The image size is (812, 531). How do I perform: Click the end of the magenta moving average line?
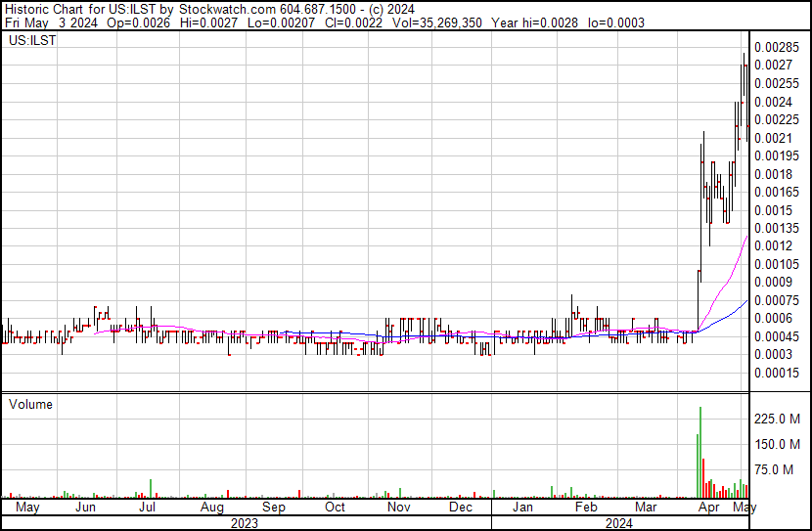(746, 237)
